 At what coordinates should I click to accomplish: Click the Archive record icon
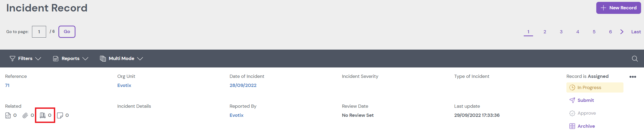[x=572, y=126]
